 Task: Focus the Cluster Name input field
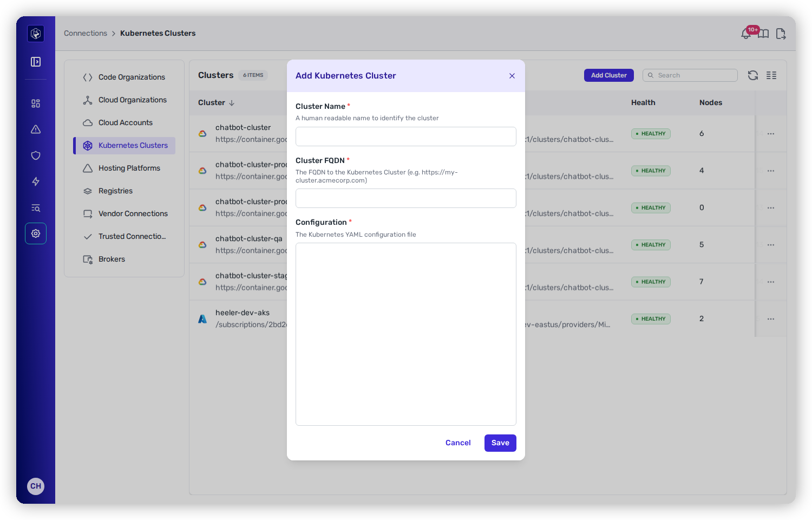click(x=406, y=136)
